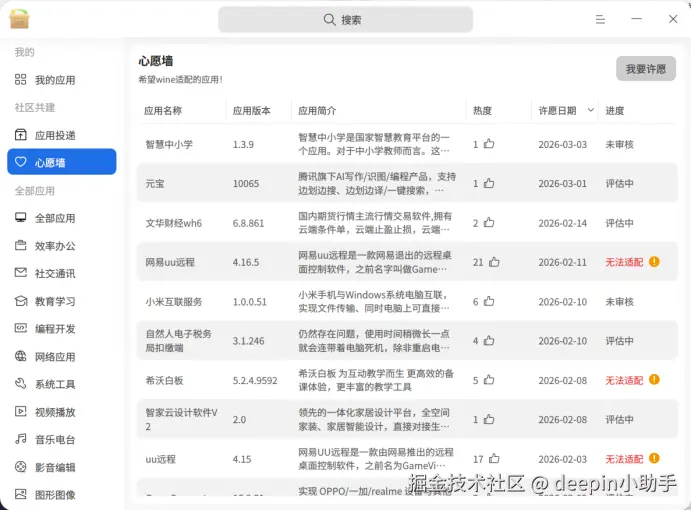Click the 系统工具 wrench icon
The height and width of the screenshot is (510, 692).
(x=21, y=384)
